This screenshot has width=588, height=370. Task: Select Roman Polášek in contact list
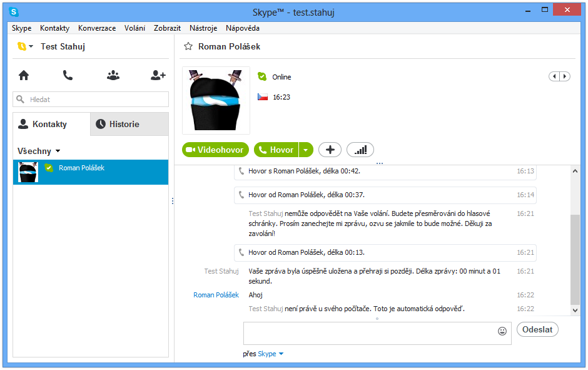pos(91,172)
